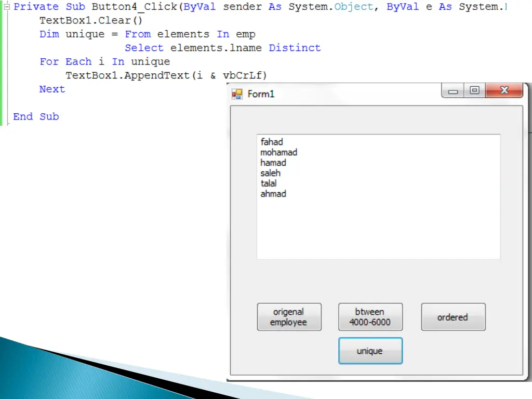This screenshot has width=532, height=399.
Task: Click the 'unique' button
Action: pyautogui.click(x=370, y=351)
